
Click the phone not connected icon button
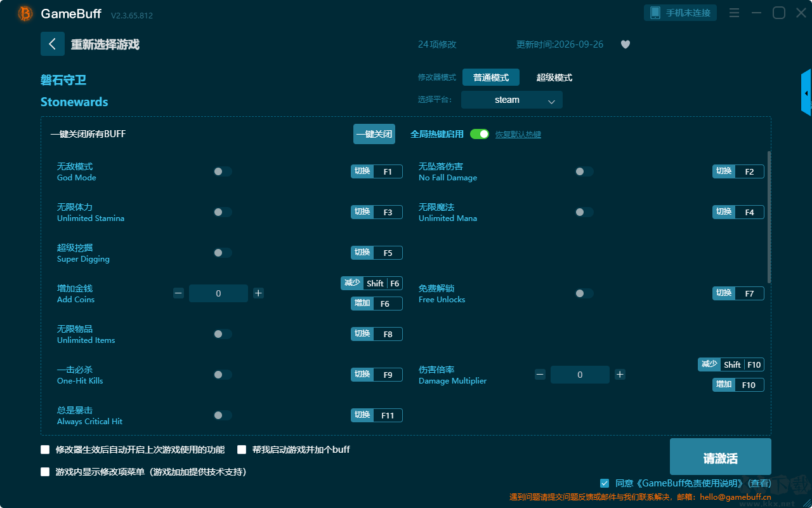click(x=681, y=13)
